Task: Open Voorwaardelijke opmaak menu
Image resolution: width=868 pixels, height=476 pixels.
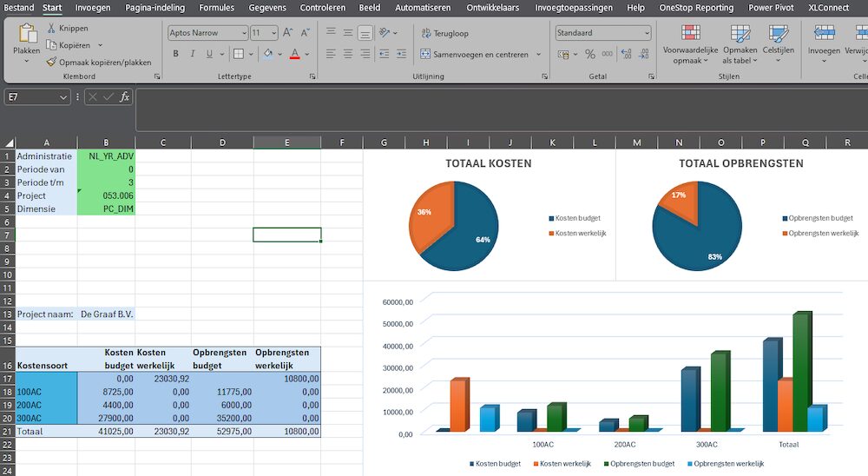Action: click(x=690, y=44)
